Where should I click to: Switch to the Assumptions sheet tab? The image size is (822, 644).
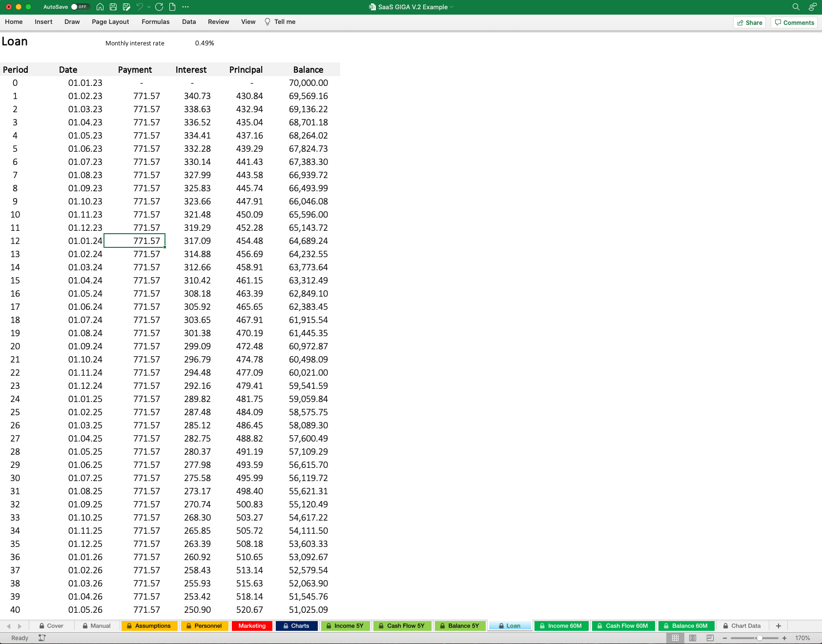point(149,626)
